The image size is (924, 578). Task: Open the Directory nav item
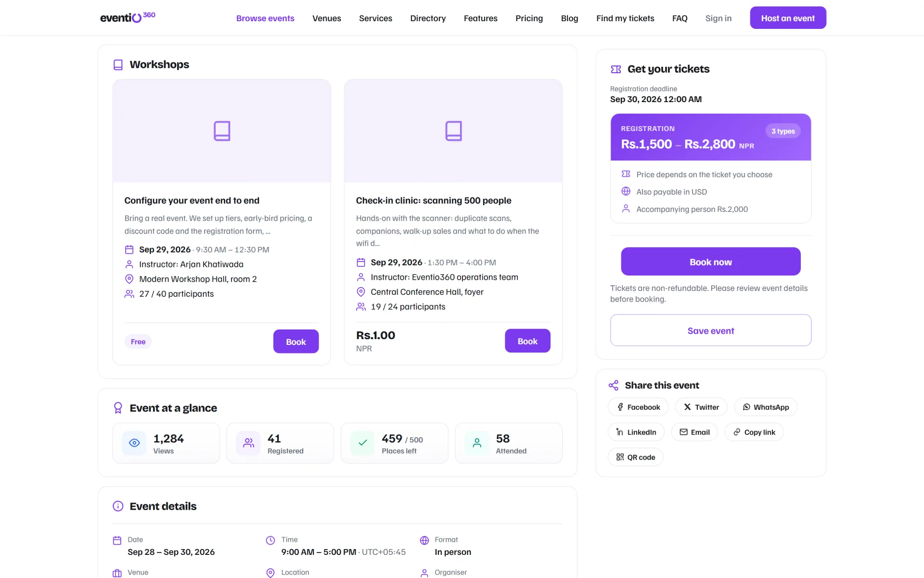click(428, 18)
